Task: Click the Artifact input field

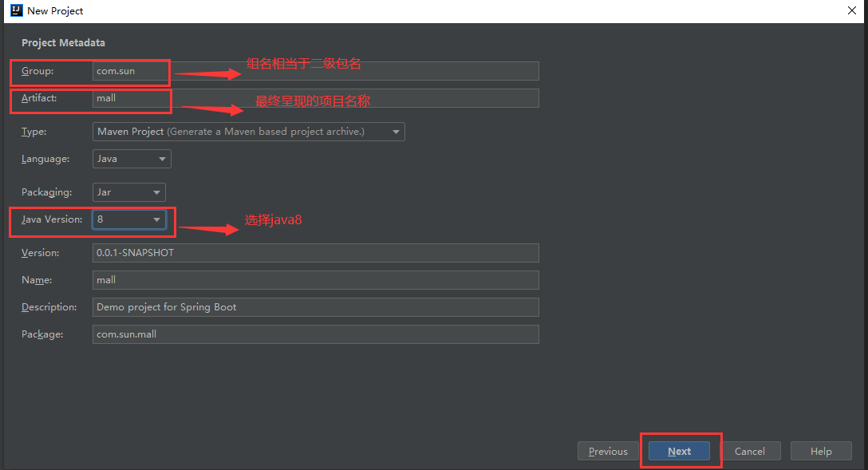Action: coord(316,98)
